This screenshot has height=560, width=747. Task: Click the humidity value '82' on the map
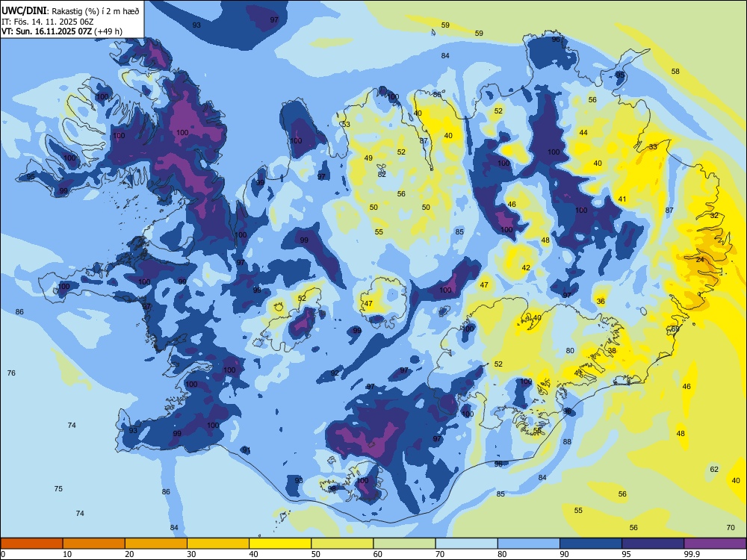(x=382, y=174)
